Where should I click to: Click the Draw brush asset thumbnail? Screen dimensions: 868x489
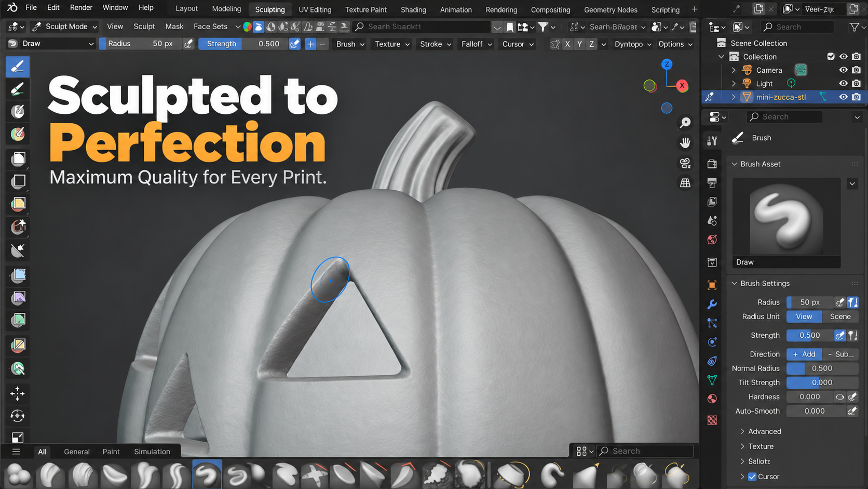[786, 217]
